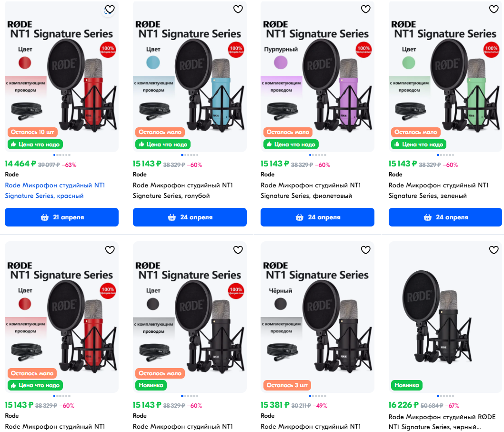This screenshot has width=504, height=432.
Task: Add blue NT1 microphone to favorites
Action: (238, 10)
